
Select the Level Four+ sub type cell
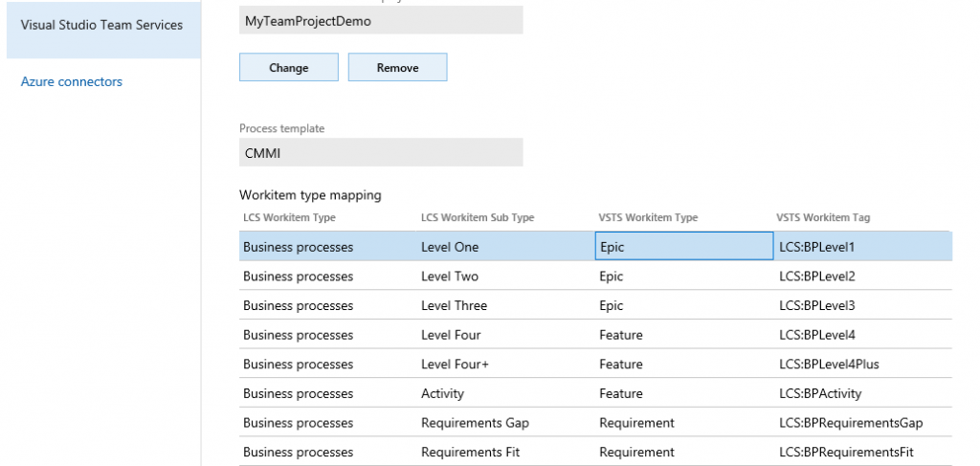tap(455, 365)
